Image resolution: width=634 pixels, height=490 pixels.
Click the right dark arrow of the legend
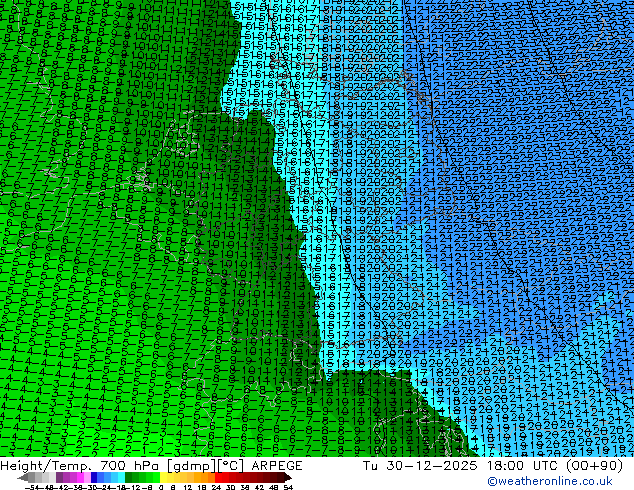(287, 477)
